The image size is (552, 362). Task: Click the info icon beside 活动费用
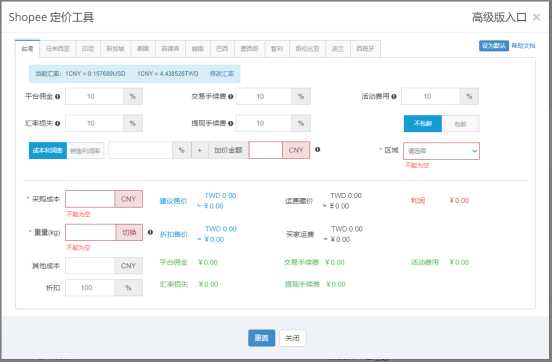(394, 96)
